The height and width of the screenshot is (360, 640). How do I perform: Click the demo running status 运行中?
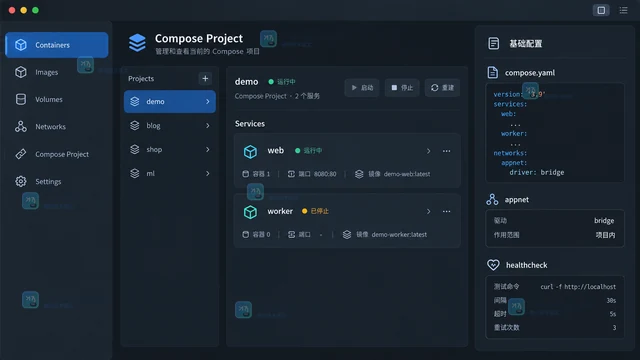tap(282, 82)
